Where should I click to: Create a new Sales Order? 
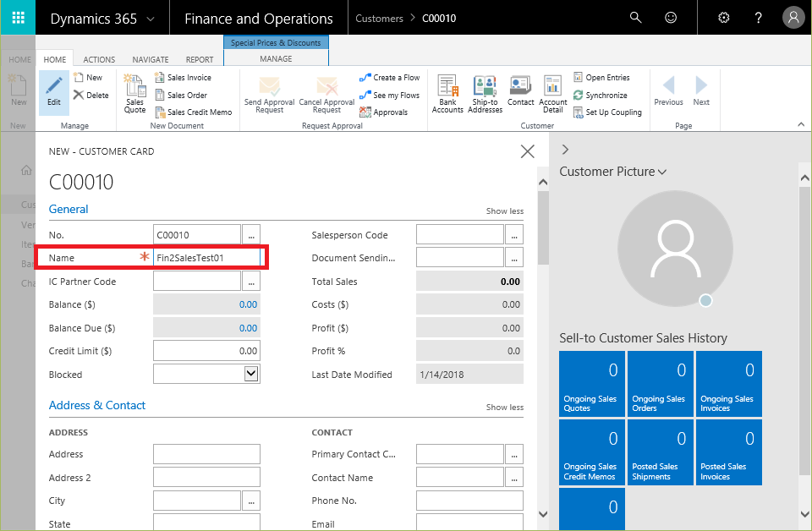(x=181, y=96)
